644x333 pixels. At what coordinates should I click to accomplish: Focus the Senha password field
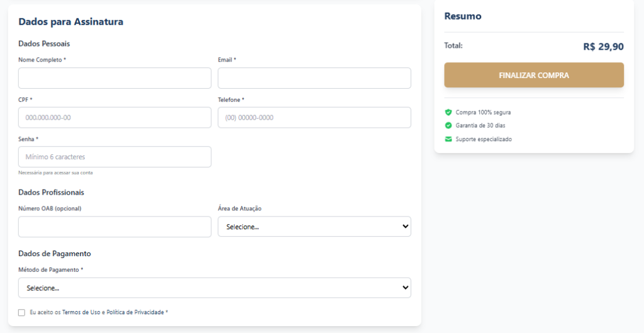coord(114,157)
